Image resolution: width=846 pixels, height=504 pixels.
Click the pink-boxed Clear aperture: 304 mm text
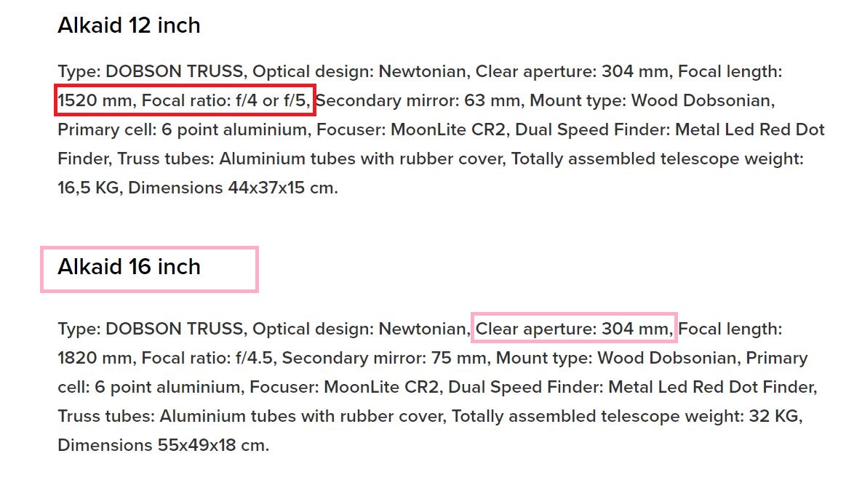coord(575,329)
